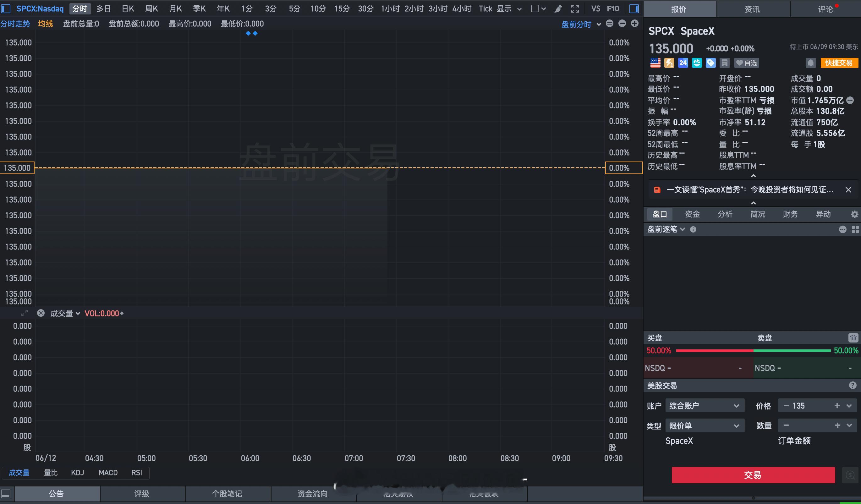This screenshot has width=861, height=504.
Task: Collapse the quote details chevron
Action: (754, 176)
